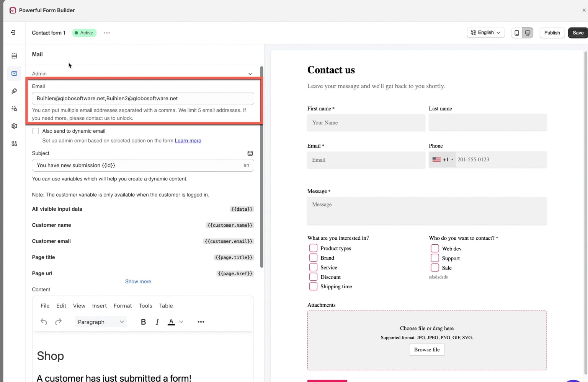Check the Product types option
This screenshot has height=382, width=588.
pos(313,248)
